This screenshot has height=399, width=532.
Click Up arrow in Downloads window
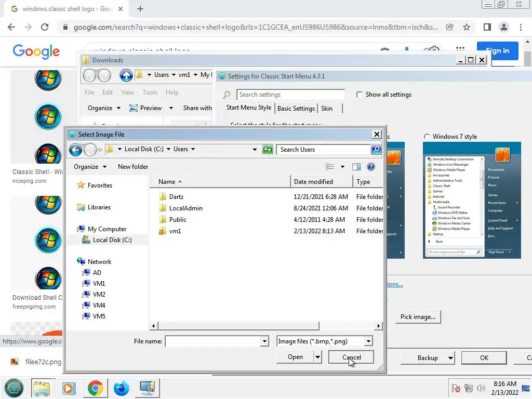pos(126,75)
